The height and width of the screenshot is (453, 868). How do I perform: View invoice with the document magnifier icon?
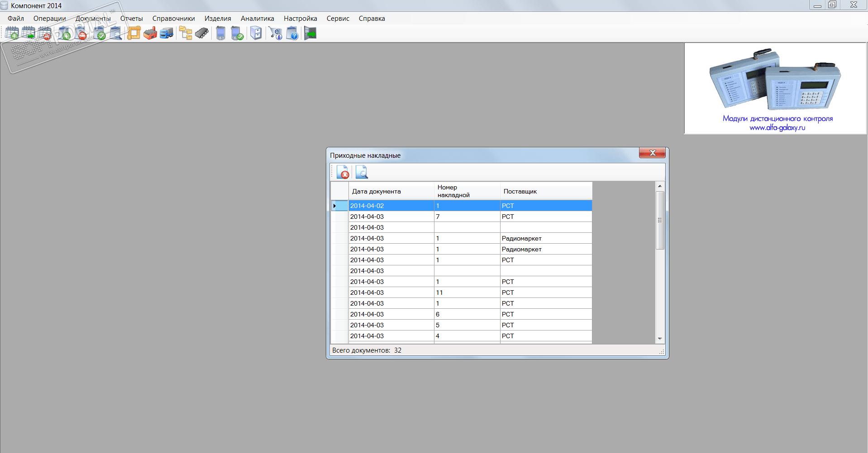pyautogui.click(x=362, y=172)
